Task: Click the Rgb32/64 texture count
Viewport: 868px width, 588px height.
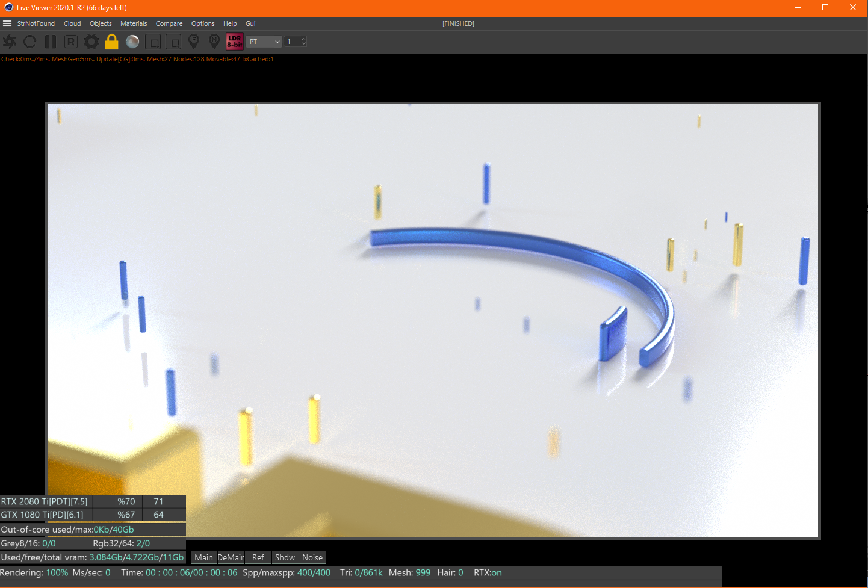Action: tap(121, 543)
